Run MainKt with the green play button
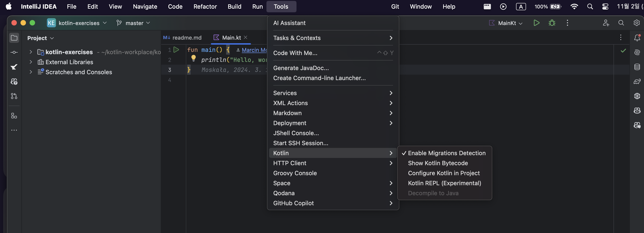 (536, 23)
